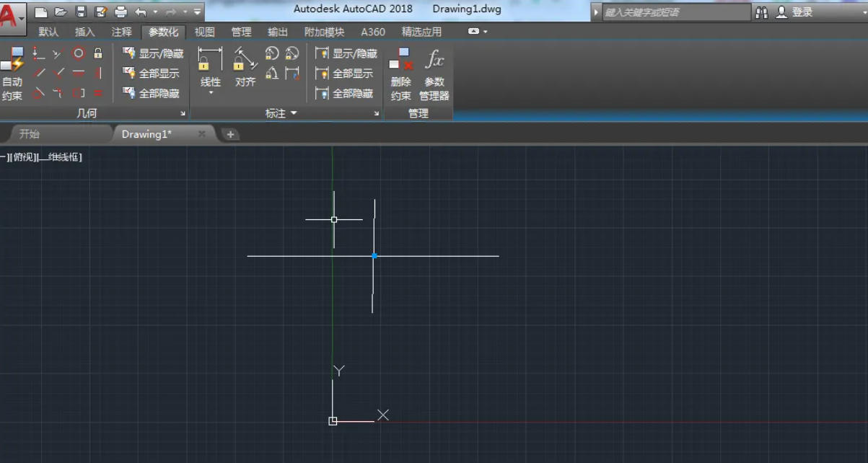Apply the Equal constraint
The image size is (868, 463).
pos(97,93)
